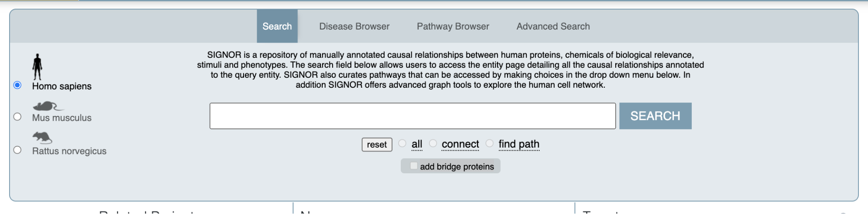Click the human silhouette icon

click(37, 67)
